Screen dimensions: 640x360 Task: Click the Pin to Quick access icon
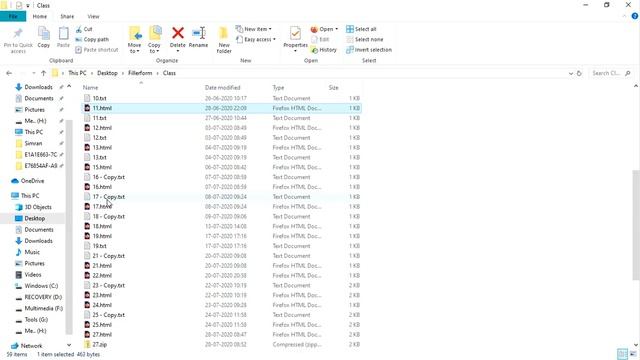pos(18,33)
